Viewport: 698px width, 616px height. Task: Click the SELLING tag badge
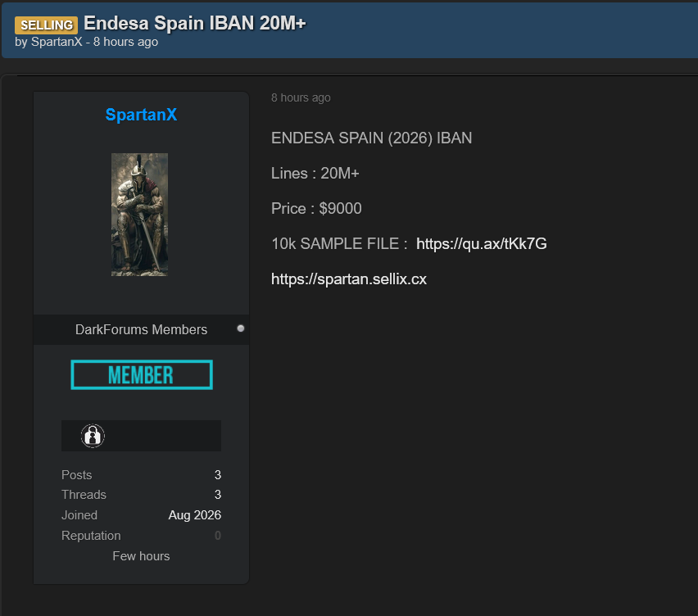[x=47, y=25]
